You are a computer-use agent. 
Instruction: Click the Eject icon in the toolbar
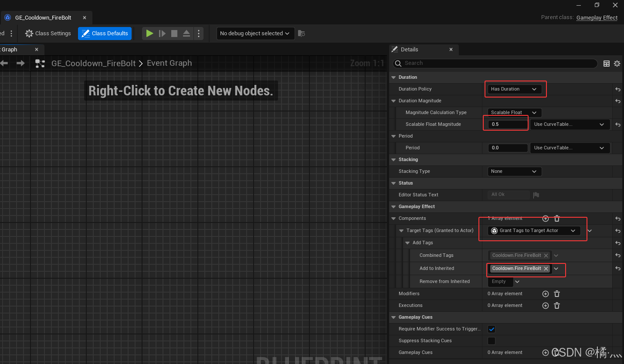click(x=186, y=34)
